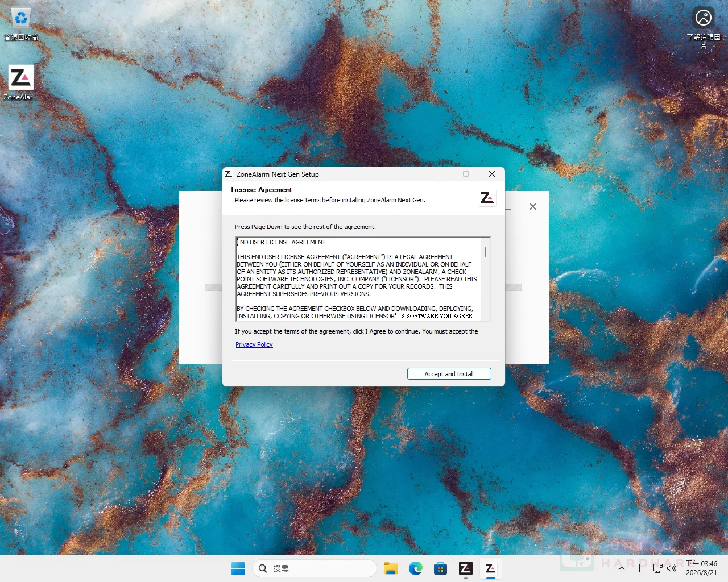The height and width of the screenshot is (582, 728).
Task: Open File Explorer from the taskbar
Action: [391, 568]
